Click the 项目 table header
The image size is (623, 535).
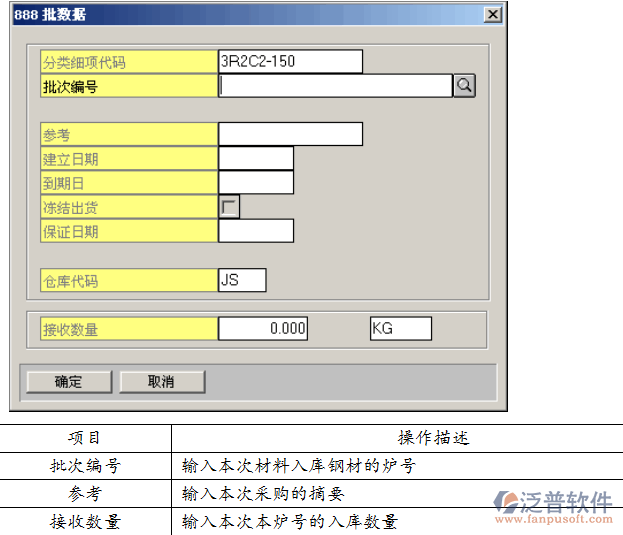click(x=84, y=438)
